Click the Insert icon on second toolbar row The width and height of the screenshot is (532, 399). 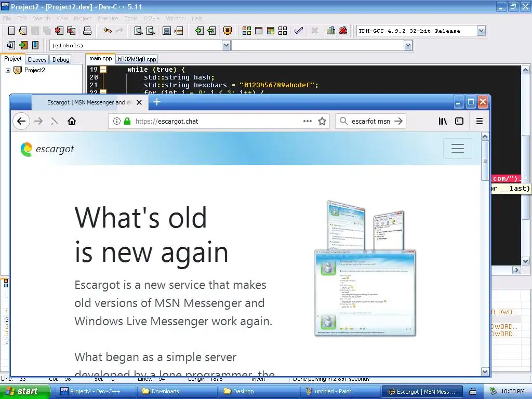coord(11,45)
